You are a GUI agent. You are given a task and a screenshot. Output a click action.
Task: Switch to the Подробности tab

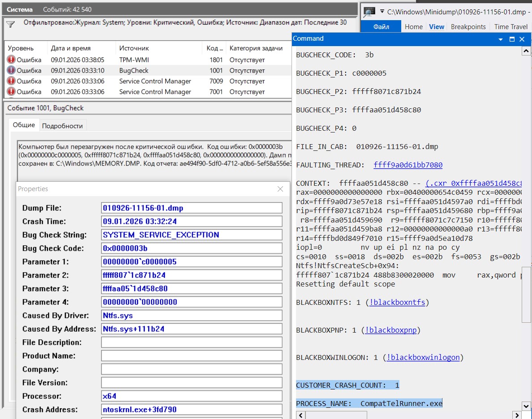[x=62, y=126]
